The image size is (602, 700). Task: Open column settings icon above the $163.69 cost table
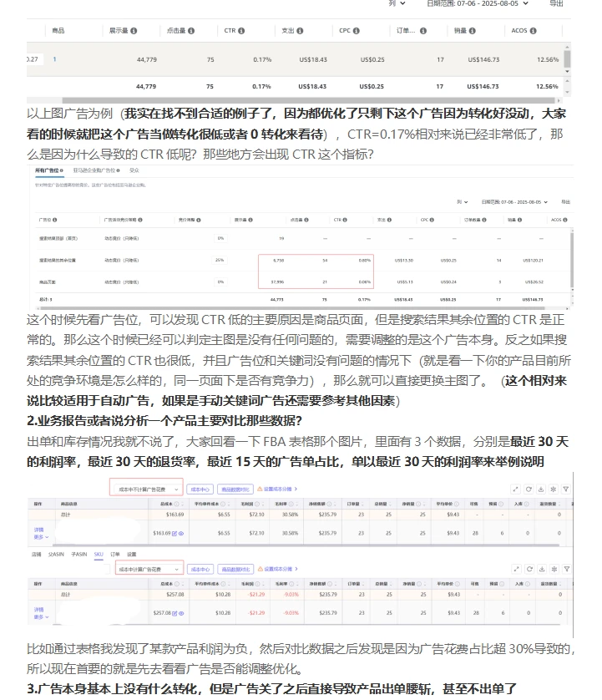(x=554, y=489)
